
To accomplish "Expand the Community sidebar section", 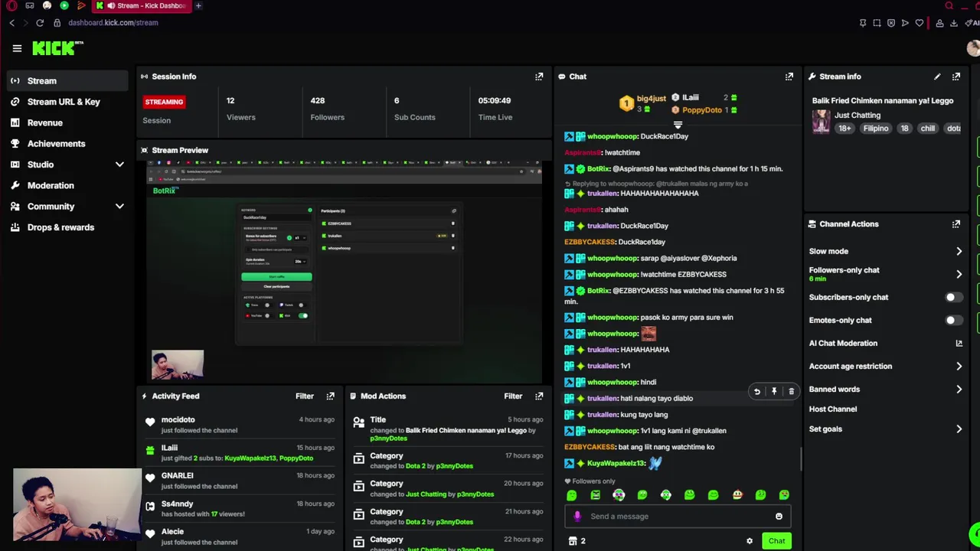I will (119, 207).
